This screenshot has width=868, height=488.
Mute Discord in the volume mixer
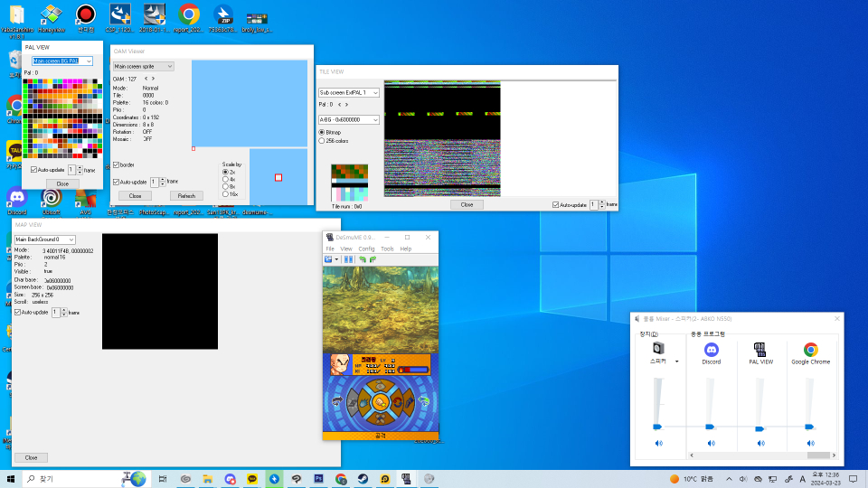tap(712, 443)
